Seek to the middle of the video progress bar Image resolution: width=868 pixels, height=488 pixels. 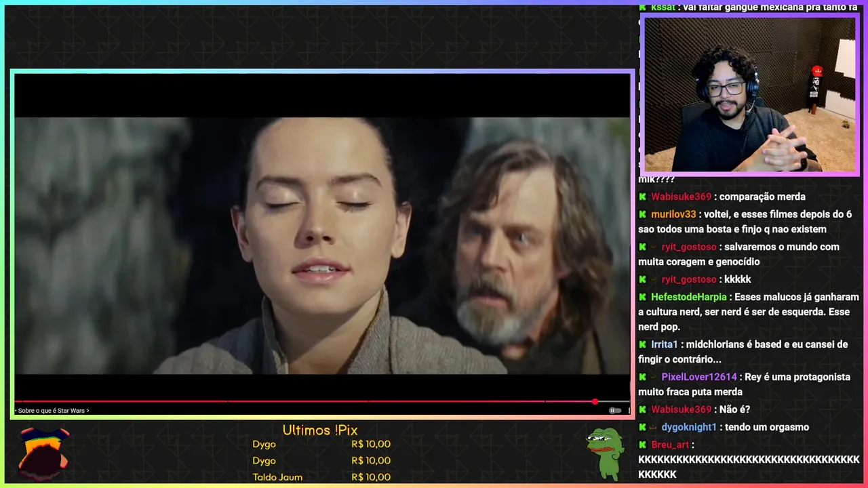[x=322, y=402]
